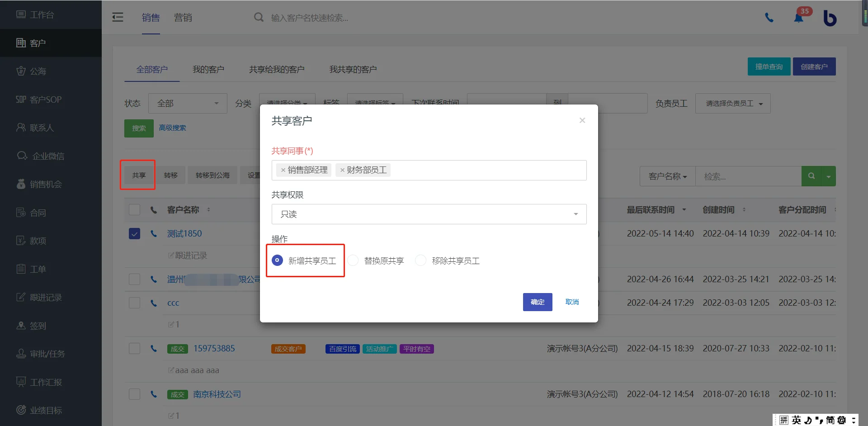Select 移除共享员工 radio option
The height and width of the screenshot is (426, 868).
click(420, 260)
